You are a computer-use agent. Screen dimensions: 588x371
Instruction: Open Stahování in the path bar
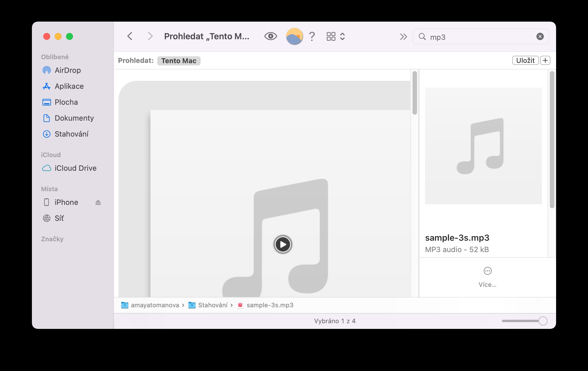point(213,305)
